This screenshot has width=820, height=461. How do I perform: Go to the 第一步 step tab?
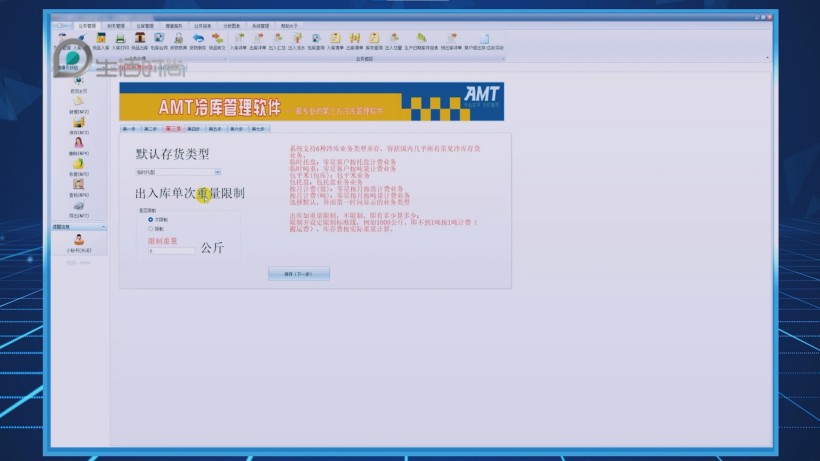click(129, 129)
